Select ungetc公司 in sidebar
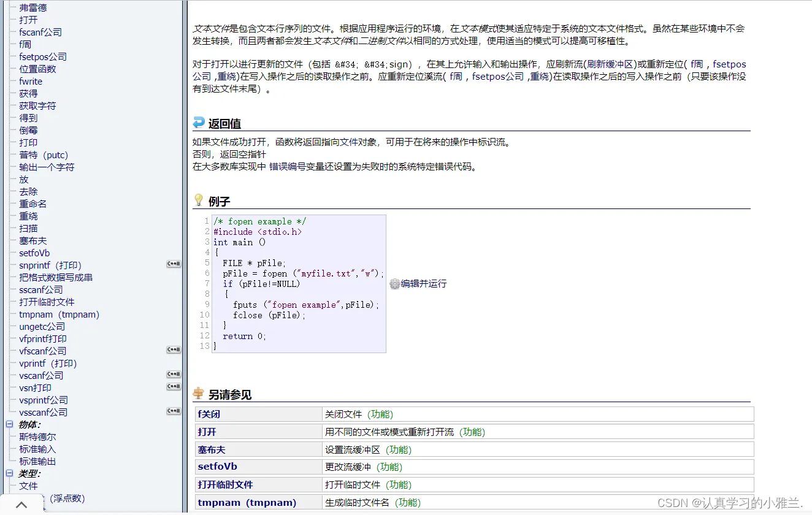This screenshot has width=812, height=515. point(42,326)
